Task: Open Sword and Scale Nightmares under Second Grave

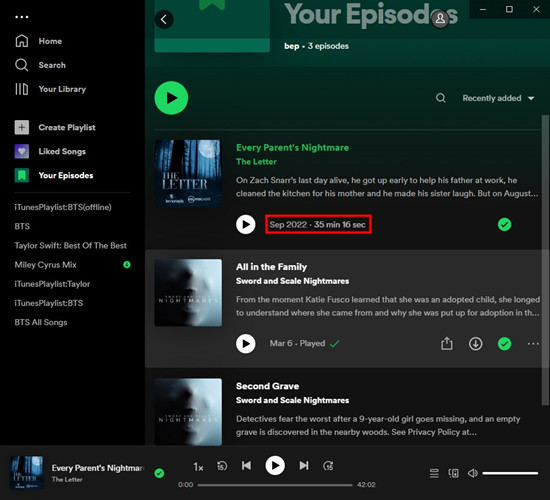Action: click(293, 400)
